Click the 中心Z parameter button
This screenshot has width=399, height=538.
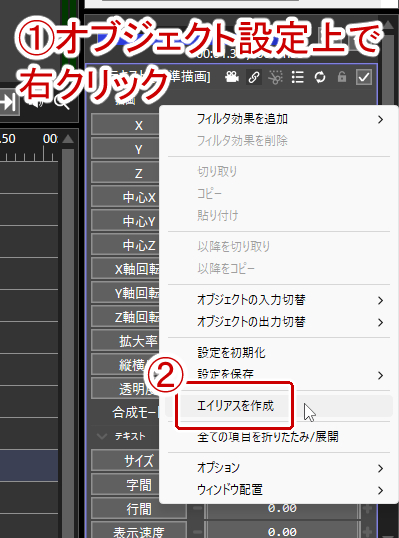pos(126,245)
